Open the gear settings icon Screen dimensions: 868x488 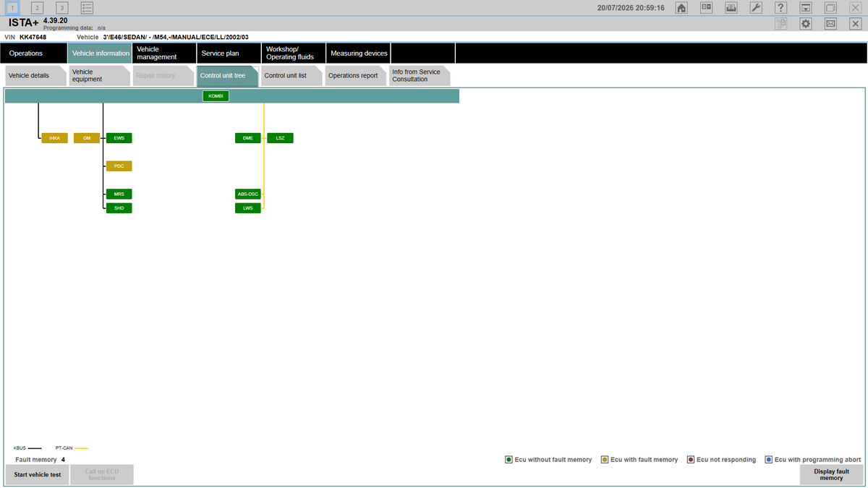(x=806, y=24)
